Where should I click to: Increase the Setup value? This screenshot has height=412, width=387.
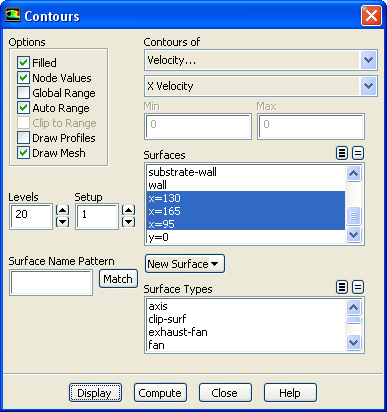tap(129, 210)
